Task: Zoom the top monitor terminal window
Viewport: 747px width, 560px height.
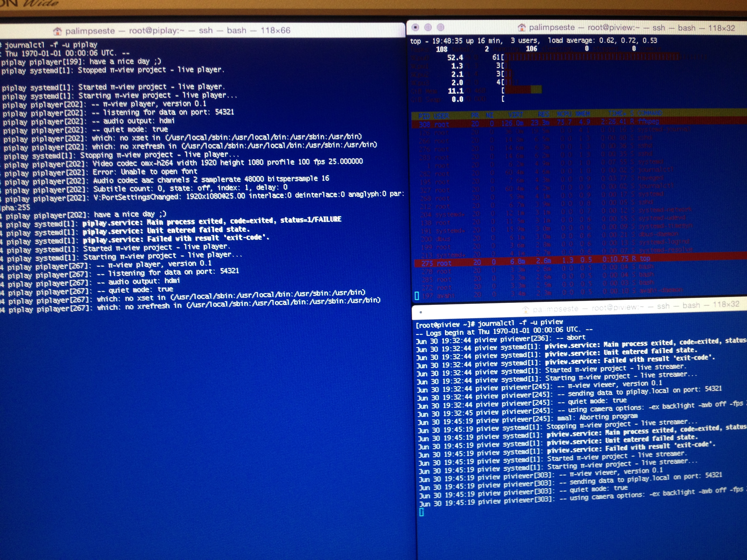Action: pyautogui.click(x=440, y=27)
